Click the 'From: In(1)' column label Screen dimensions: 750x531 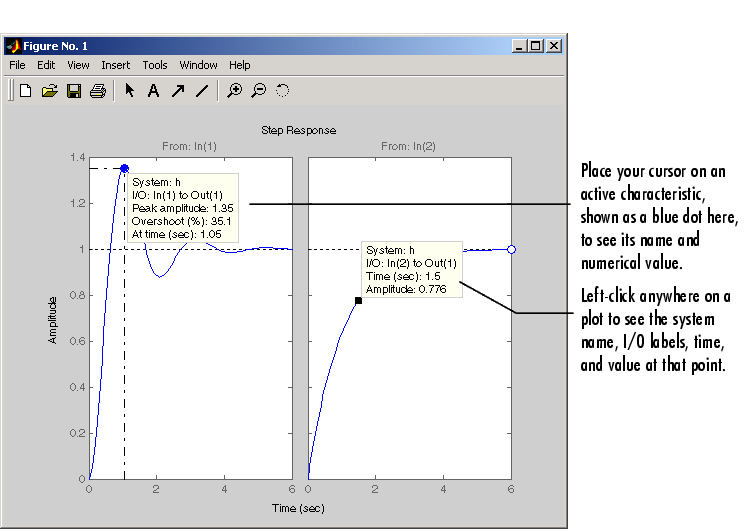pyautogui.click(x=189, y=146)
